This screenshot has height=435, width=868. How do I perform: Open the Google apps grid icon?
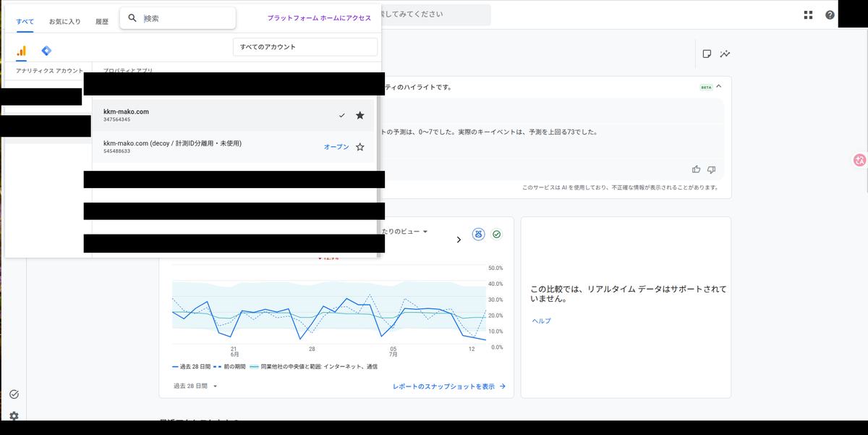[809, 14]
